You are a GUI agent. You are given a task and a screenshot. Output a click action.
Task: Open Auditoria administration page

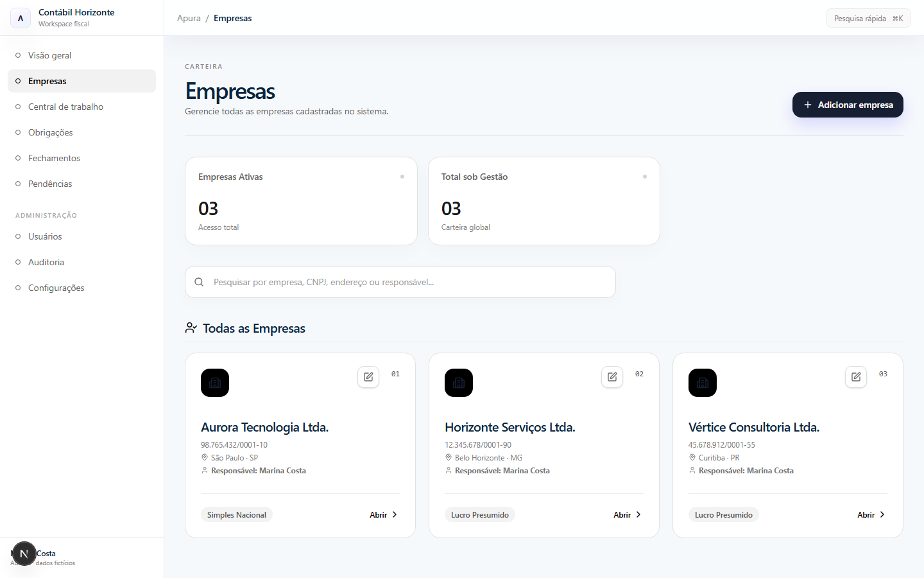81,262
